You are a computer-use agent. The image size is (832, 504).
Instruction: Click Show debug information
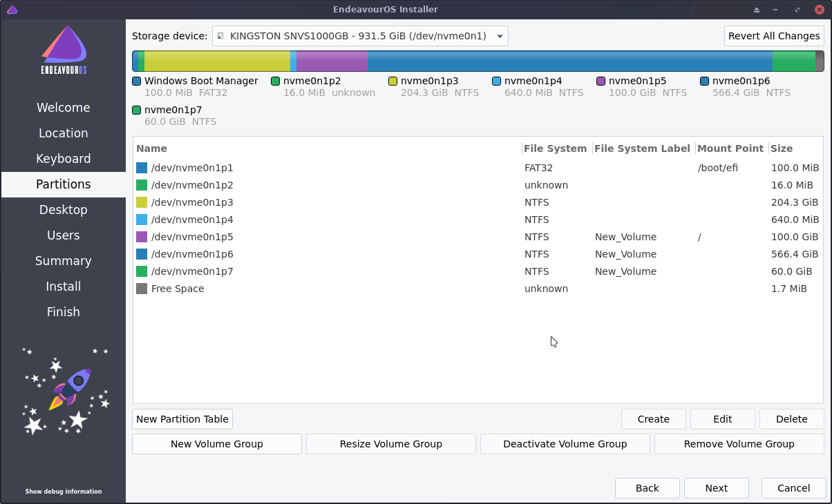click(x=63, y=492)
